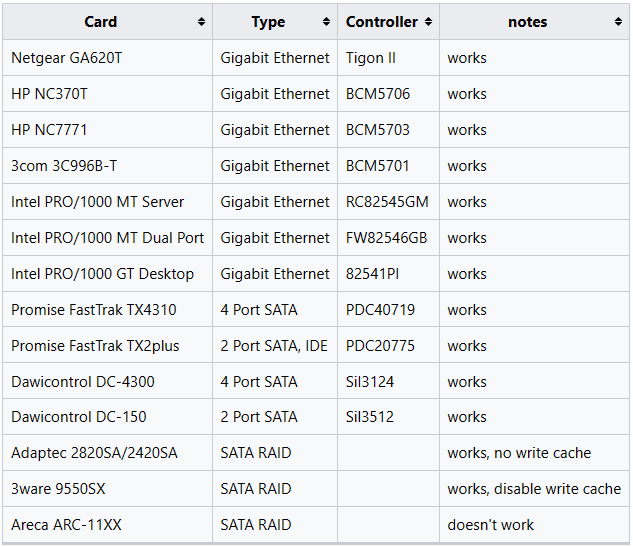Click works, disable write cache note
633x547 pixels.
(534, 488)
